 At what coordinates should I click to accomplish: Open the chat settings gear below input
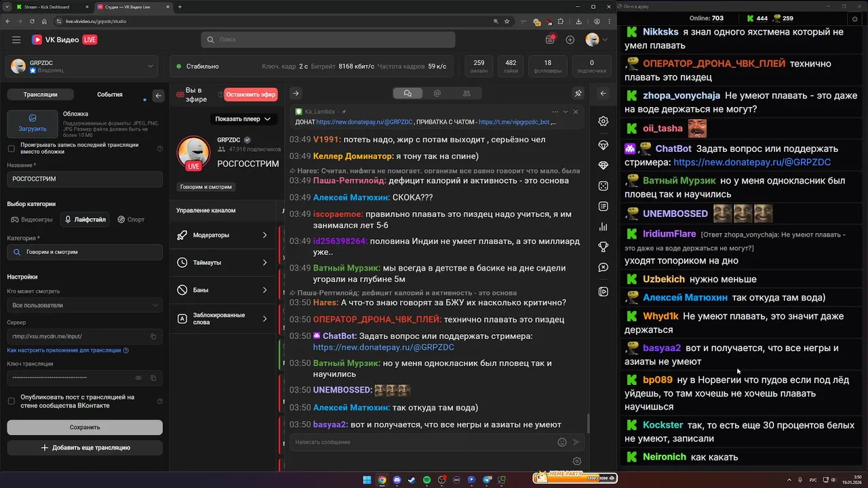[x=577, y=462]
